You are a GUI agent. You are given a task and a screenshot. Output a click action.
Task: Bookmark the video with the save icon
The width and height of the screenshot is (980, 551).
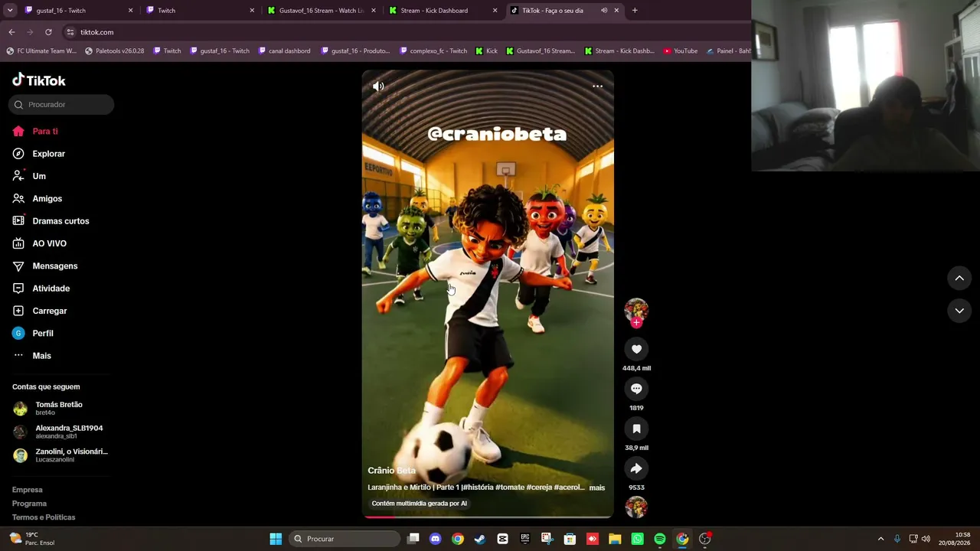[x=636, y=429]
